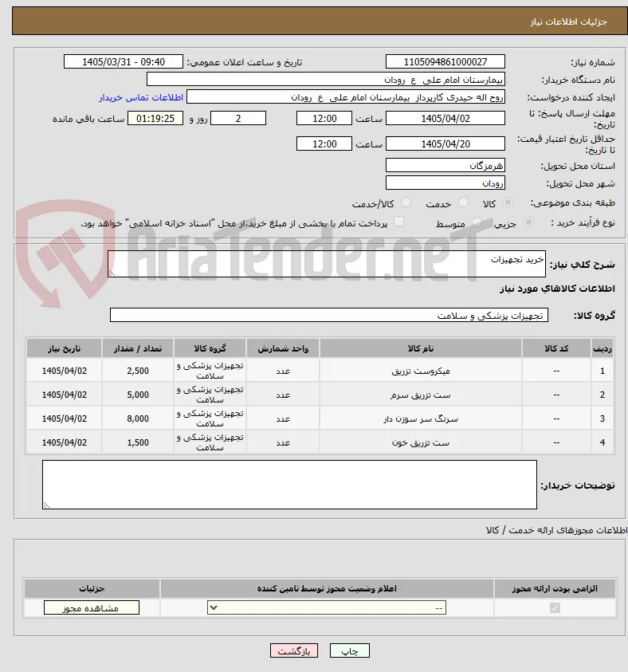Open the اطلاعات تماس خریدار link

tap(141, 98)
